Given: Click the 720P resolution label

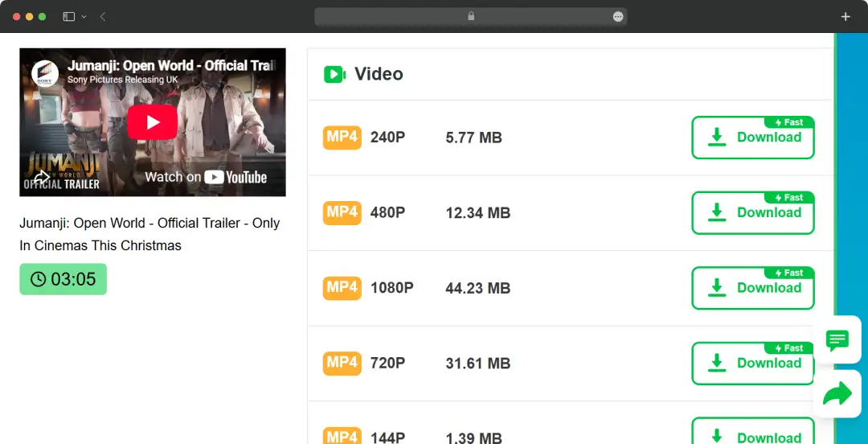Looking at the screenshot, I should pos(388,364).
